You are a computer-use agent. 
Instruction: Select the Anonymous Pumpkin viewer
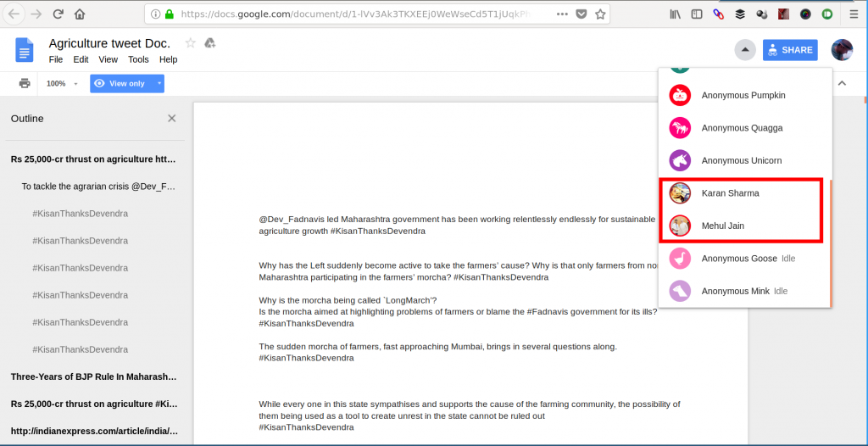click(744, 95)
